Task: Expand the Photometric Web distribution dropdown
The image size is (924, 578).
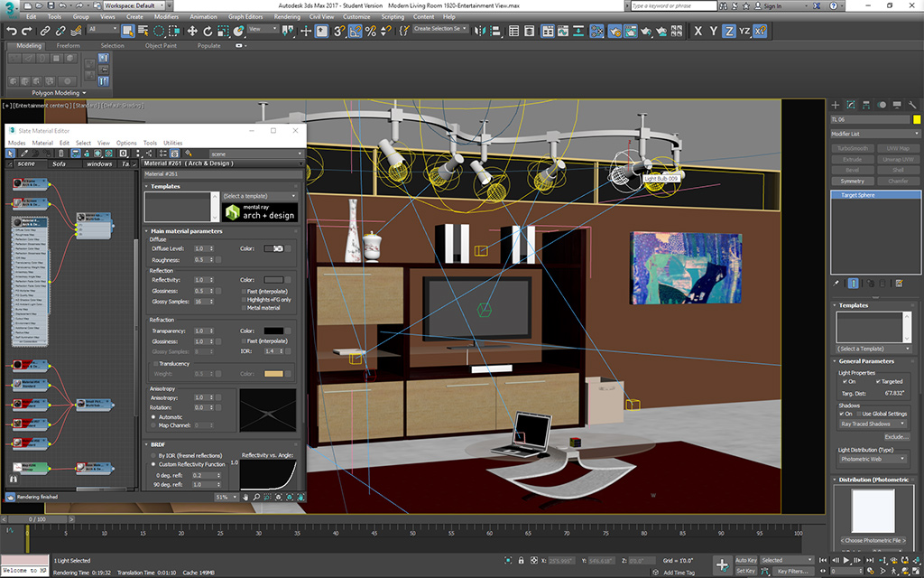Action: (x=872, y=459)
